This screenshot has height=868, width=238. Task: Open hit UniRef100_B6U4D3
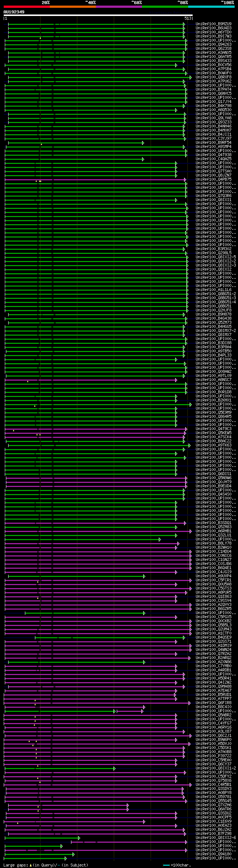tap(213, 28)
